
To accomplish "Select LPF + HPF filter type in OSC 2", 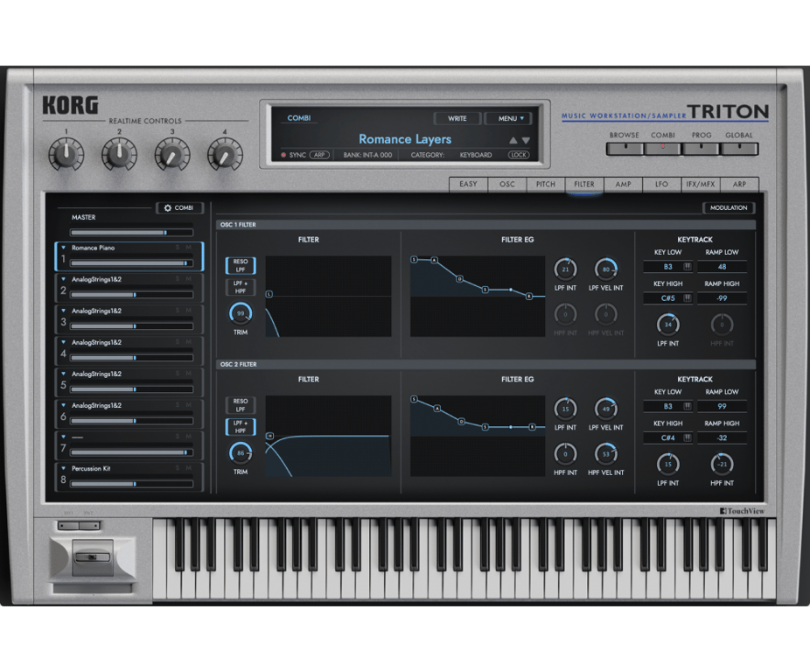I will point(241,427).
